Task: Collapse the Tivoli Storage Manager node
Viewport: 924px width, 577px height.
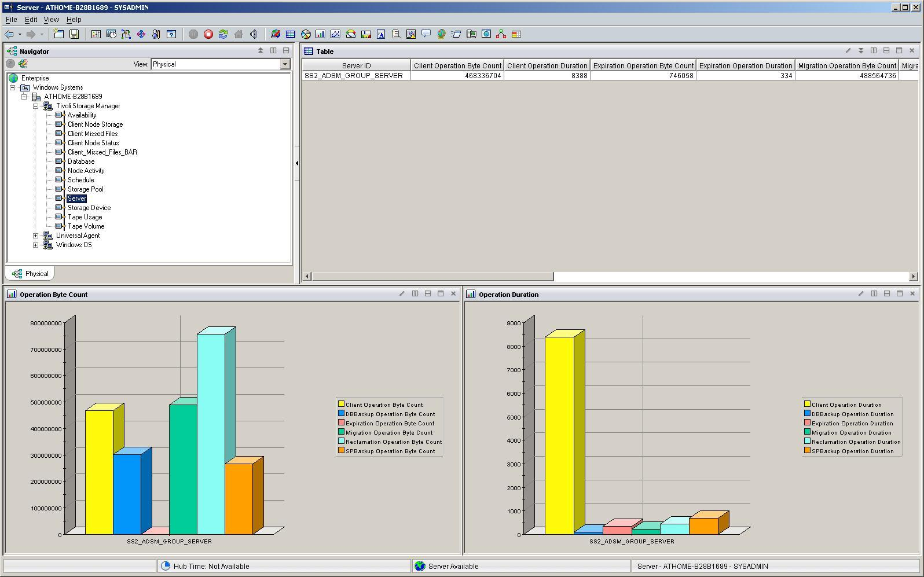Action: point(36,106)
